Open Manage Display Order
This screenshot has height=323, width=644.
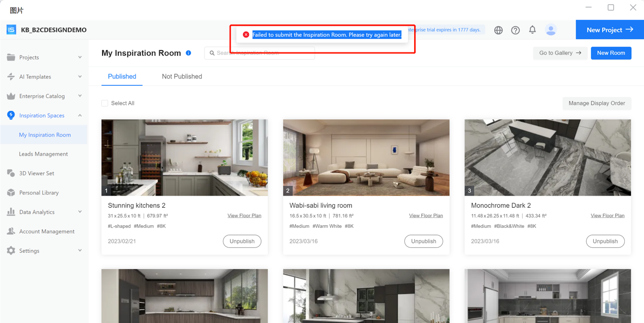coord(597,103)
